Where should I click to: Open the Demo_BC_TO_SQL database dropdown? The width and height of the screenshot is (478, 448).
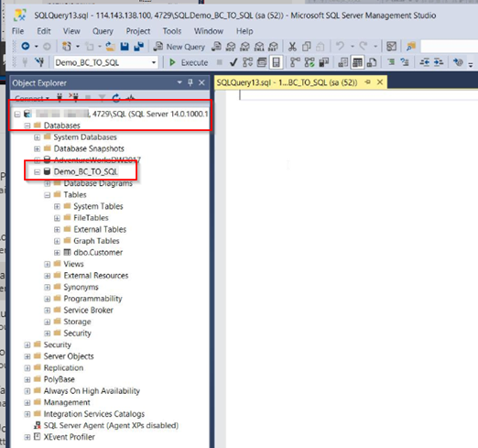[x=154, y=62]
